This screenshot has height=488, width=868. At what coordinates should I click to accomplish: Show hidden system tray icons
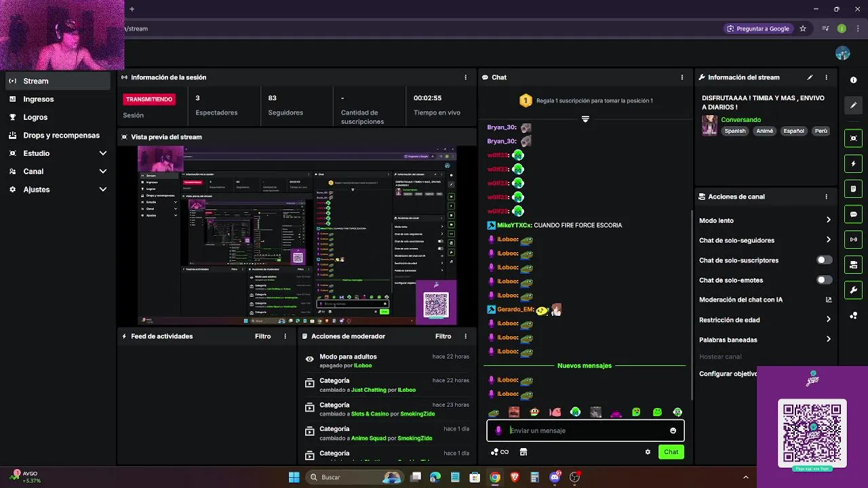745,477
